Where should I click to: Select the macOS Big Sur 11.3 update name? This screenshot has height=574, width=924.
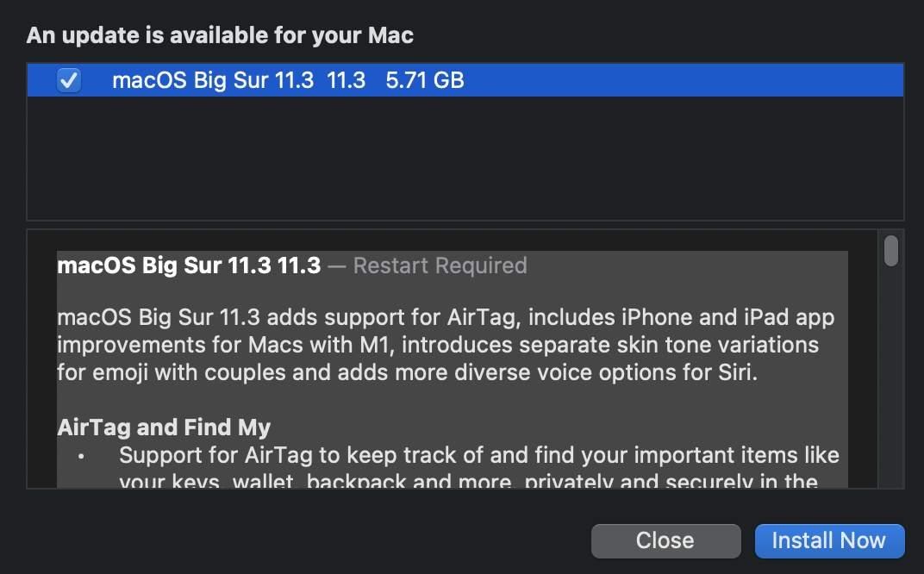(x=212, y=81)
